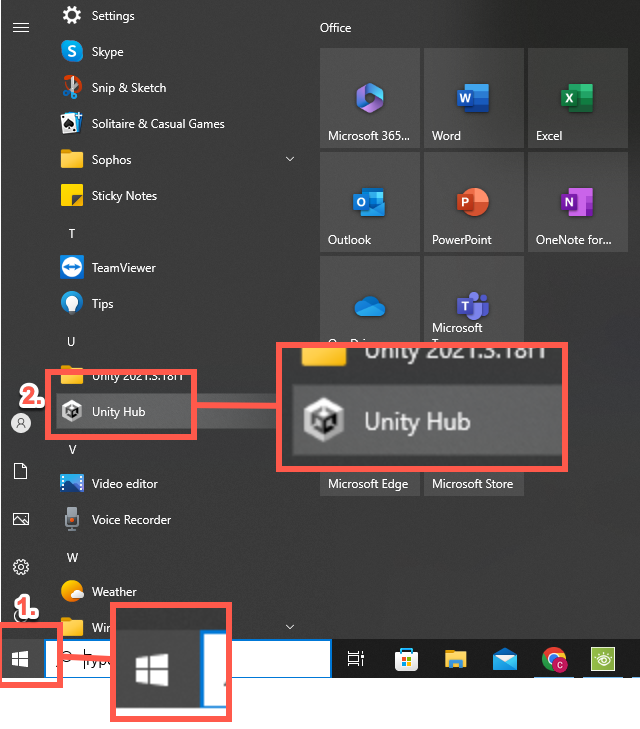Screen dimensions: 640x729
Task: Open Microsoft 365 tile
Action: click(x=370, y=98)
